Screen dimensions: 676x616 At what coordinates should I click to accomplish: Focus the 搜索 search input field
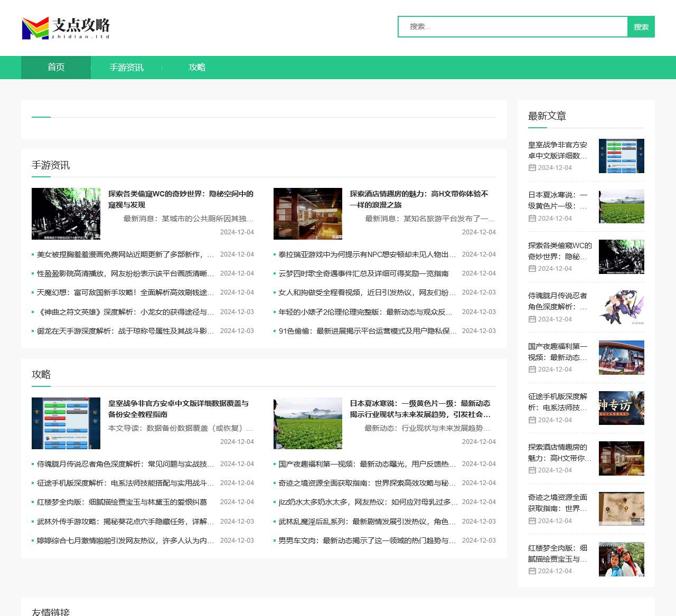pyautogui.click(x=512, y=27)
